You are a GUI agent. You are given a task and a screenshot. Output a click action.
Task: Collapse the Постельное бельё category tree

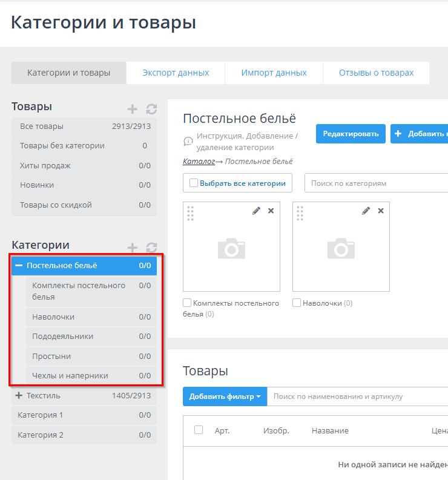pyautogui.click(x=19, y=265)
